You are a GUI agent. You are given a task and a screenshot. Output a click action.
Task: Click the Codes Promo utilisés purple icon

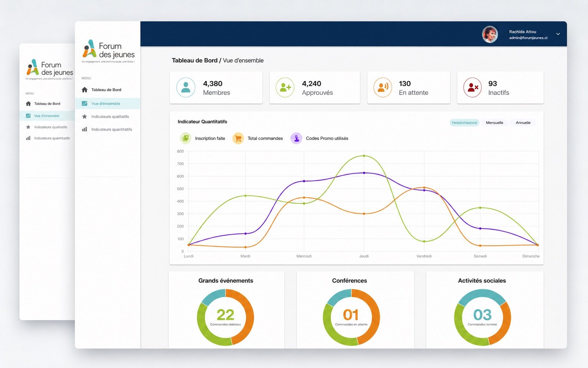click(296, 138)
